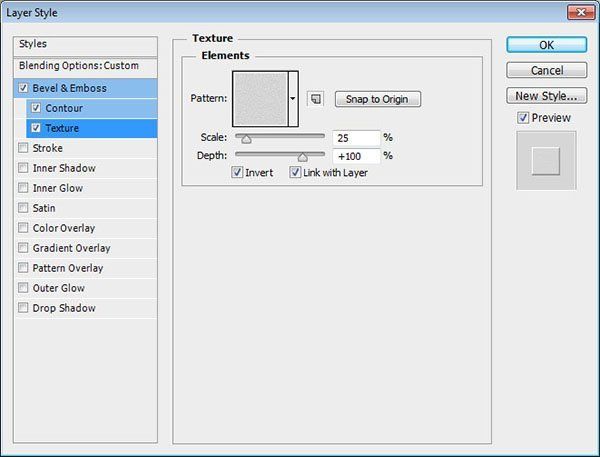Open the Contour settings entry
This screenshot has width=600, height=457.
pyautogui.click(x=64, y=108)
